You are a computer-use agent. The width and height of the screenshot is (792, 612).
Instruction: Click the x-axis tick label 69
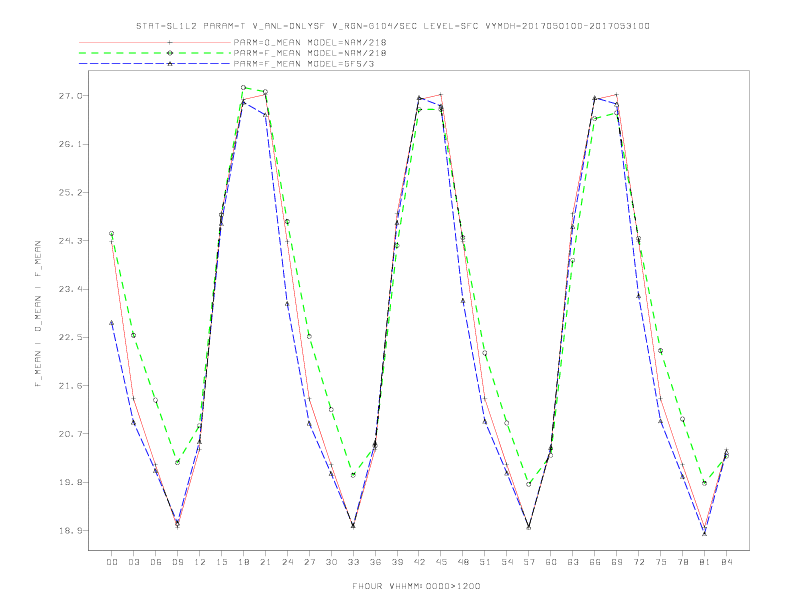pyautogui.click(x=617, y=562)
